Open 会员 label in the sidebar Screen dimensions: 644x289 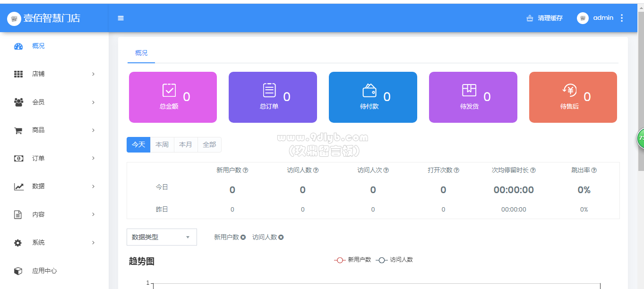click(38, 102)
